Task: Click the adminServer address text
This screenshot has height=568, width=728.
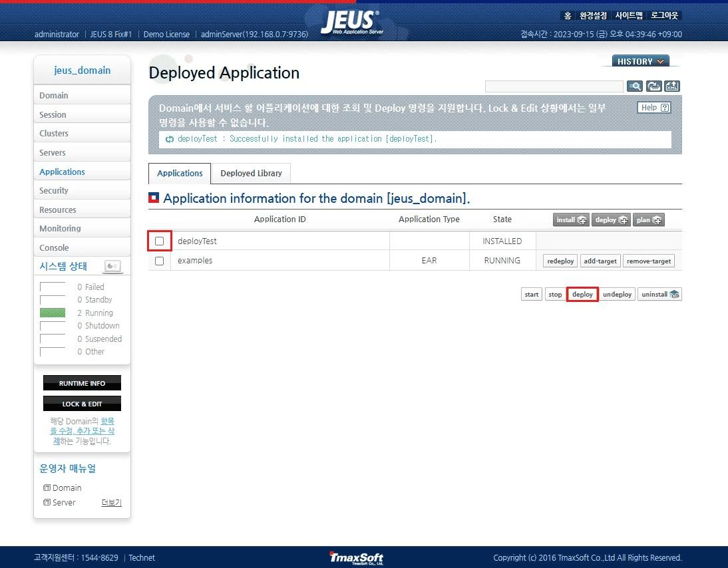Action: click(x=254, y=35)
